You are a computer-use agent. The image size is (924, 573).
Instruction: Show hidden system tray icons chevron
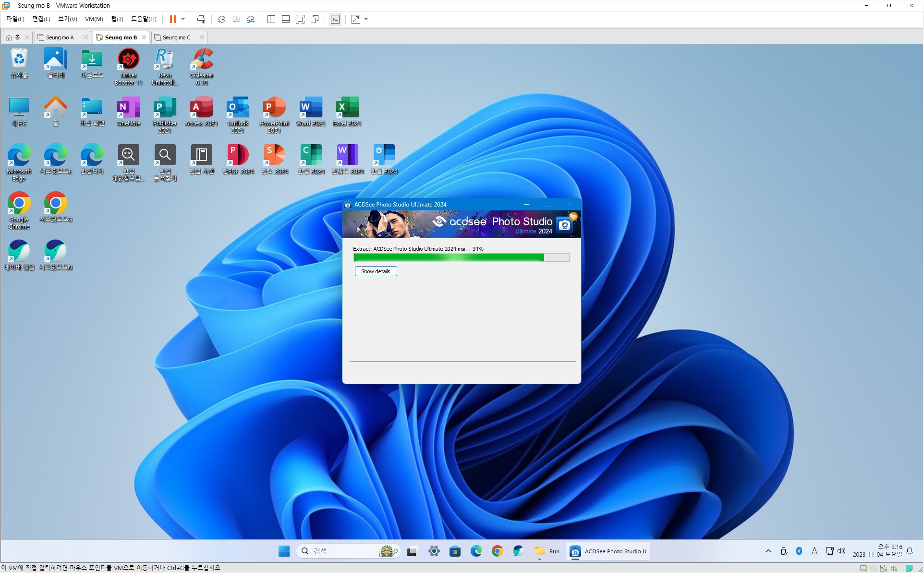768,551
